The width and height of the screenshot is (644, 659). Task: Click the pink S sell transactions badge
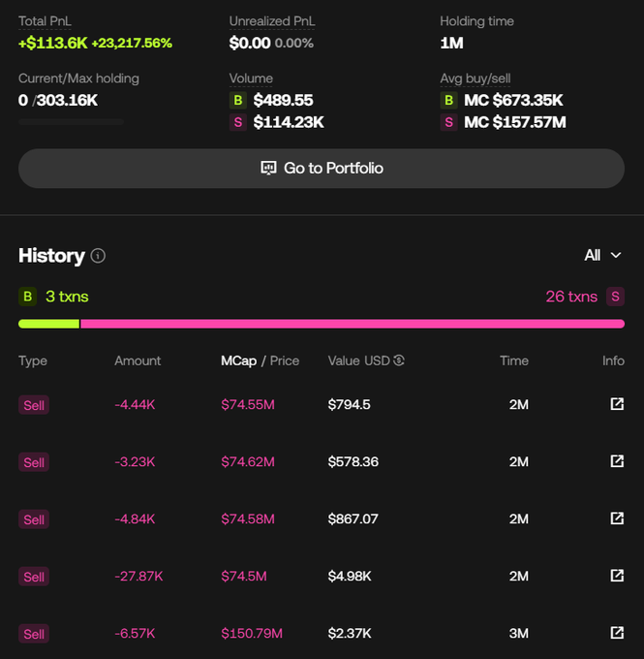(615, 297)
